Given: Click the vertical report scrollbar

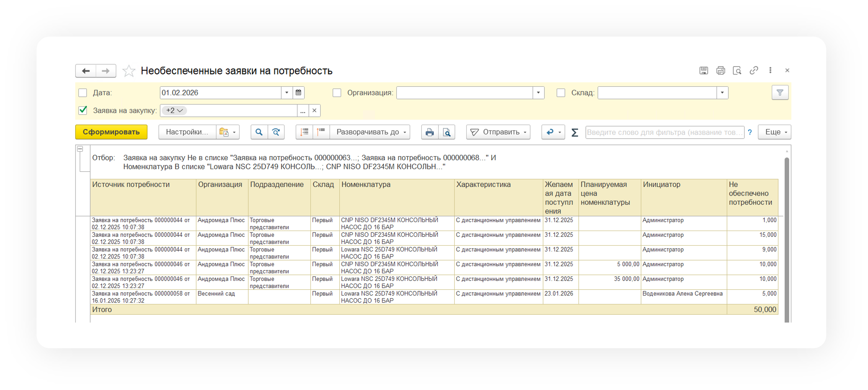Looking at the screenshot, I should tap(786, 236).
